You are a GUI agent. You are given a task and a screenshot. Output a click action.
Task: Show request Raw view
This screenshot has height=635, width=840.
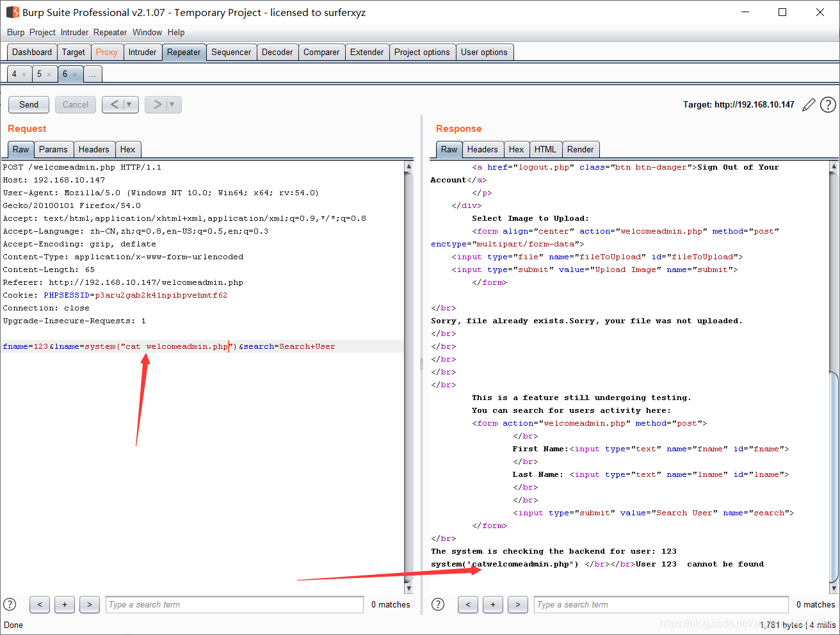(x=21, y=149)
